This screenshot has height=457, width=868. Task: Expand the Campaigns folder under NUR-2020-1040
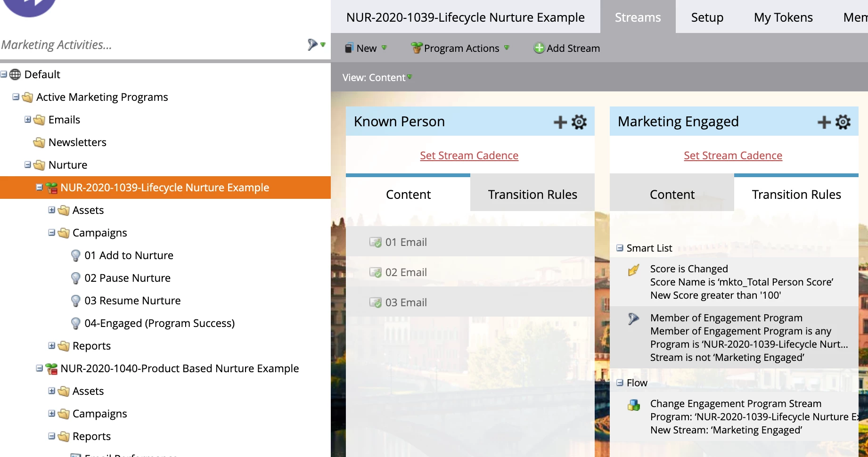(x=52, y=413)
